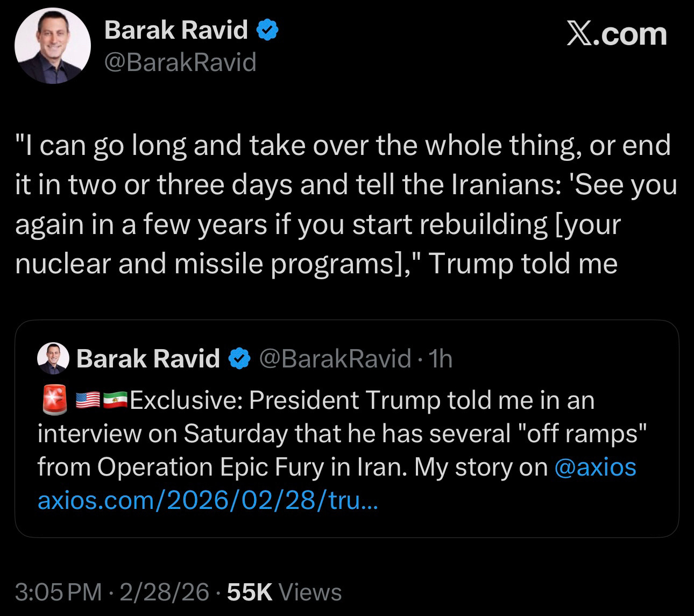Click the red siren emoji in the quoted post
Image resolution: width=694 pixels, height=616 pixels.
54,400
